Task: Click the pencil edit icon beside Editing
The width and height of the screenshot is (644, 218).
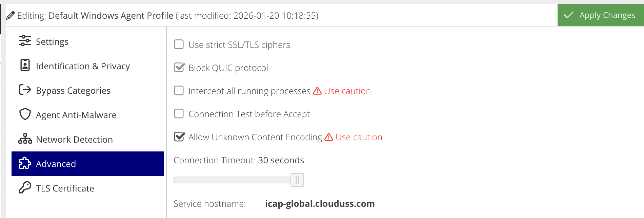Action: coord(11,15)
